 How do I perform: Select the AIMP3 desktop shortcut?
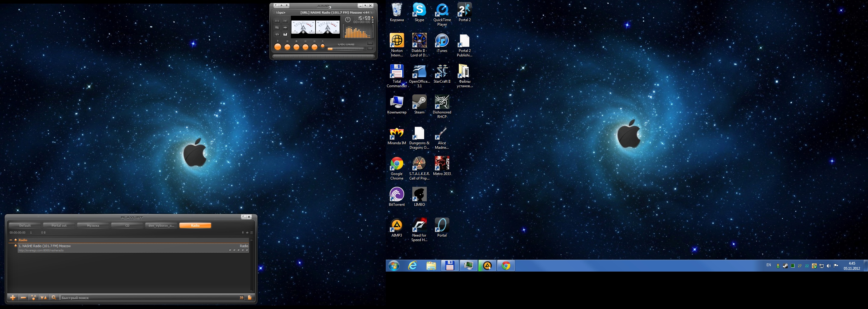click(397, 228)
